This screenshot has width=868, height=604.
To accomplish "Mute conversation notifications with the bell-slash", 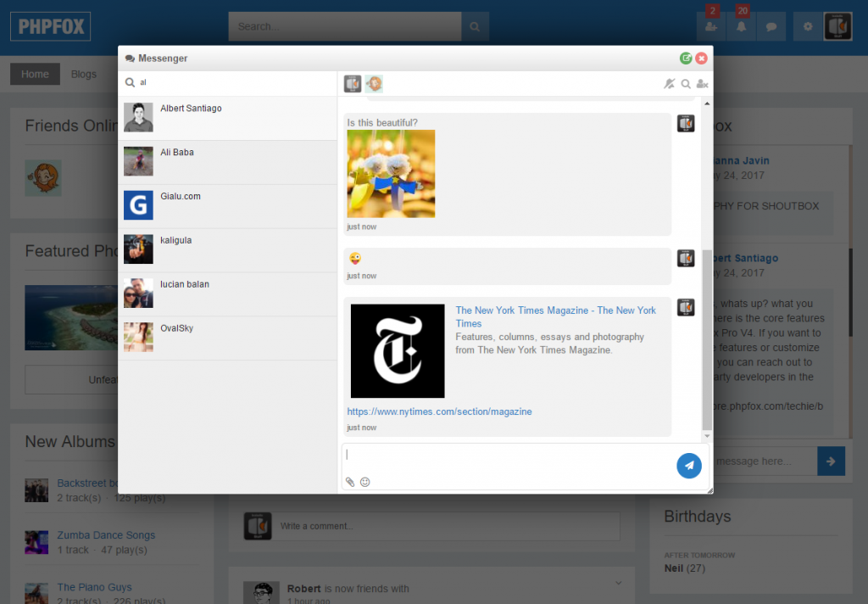I will click(668, 83).
